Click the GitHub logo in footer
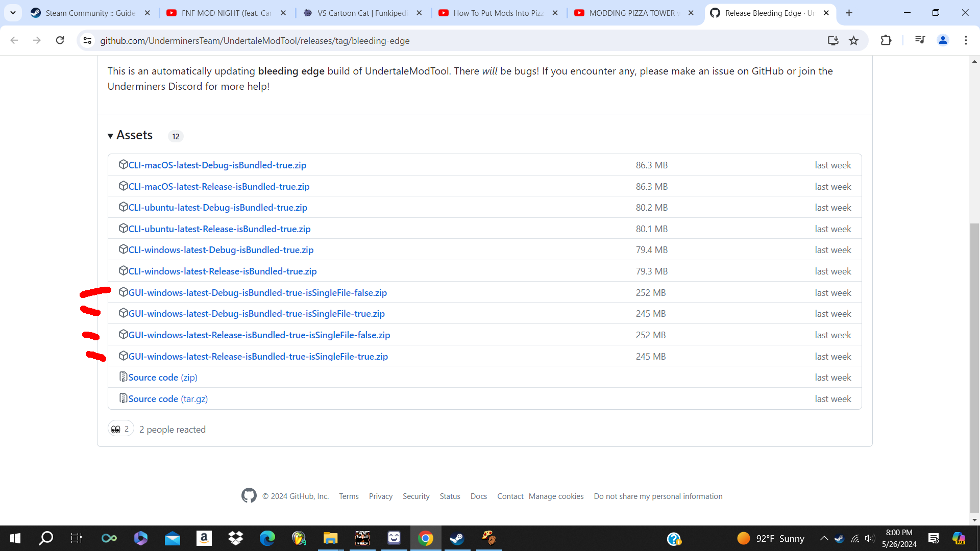The height and width of the screenshot is (551, 980). point(249,495)
